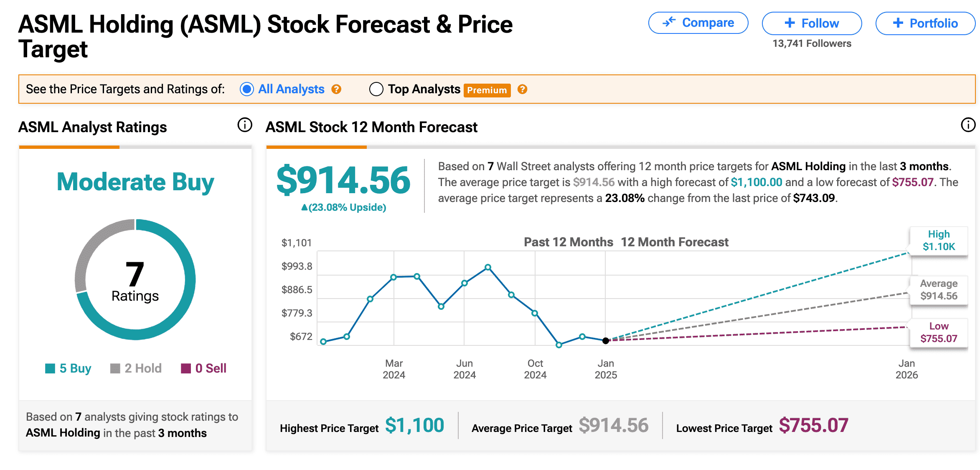This screenshot has width=980, height=470.
Task: Click info icon beside ASML Analyst Ratings
Action: (245, 125)
